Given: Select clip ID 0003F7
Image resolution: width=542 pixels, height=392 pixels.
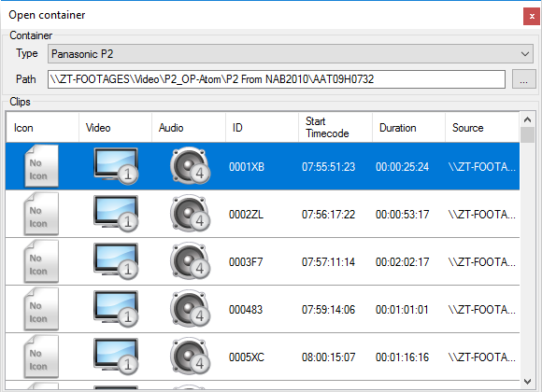Looking at the screenshot, I should click(246, 262).
